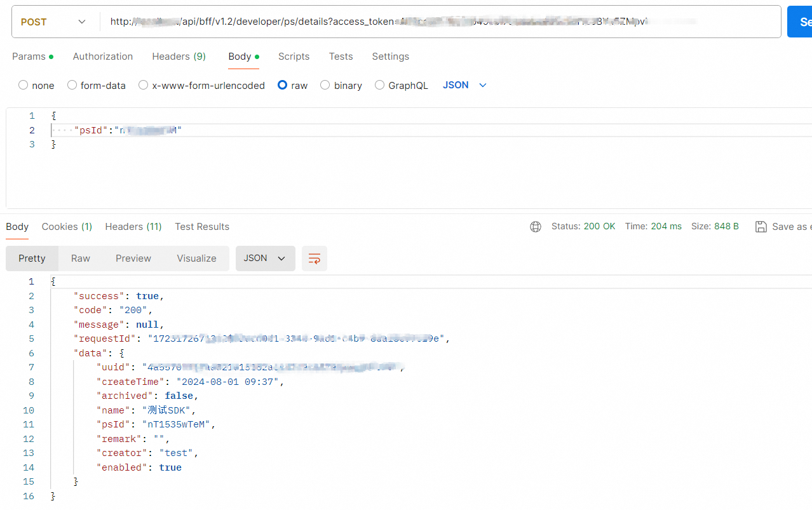Screen dimensions: 812x510
Task: Expand the raw body JSON language dropdown
Action: click(x=465, y=85)
